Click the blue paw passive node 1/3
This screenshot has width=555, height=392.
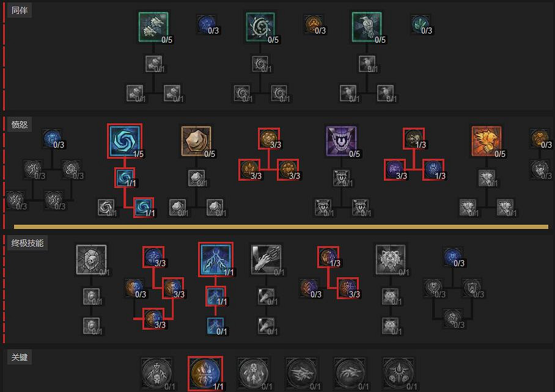pos(433,170)
